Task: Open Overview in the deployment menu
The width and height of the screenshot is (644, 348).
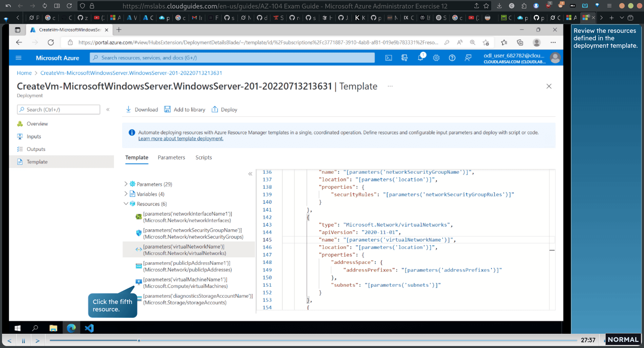Action: click(x=37, y=124)
